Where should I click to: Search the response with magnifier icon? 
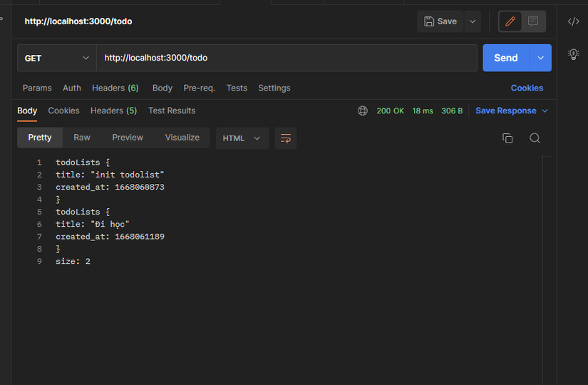click(x=535, y=138)
